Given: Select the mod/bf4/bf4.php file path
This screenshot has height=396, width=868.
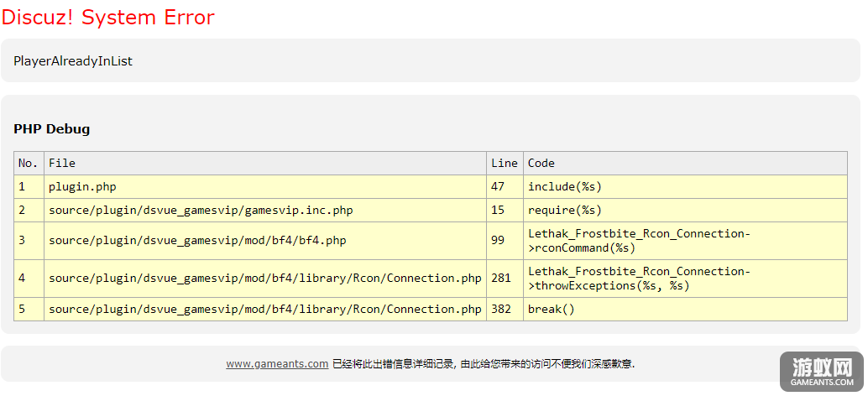Looking at the screenshot, I should pyautogui.click(x=265, y=241).
